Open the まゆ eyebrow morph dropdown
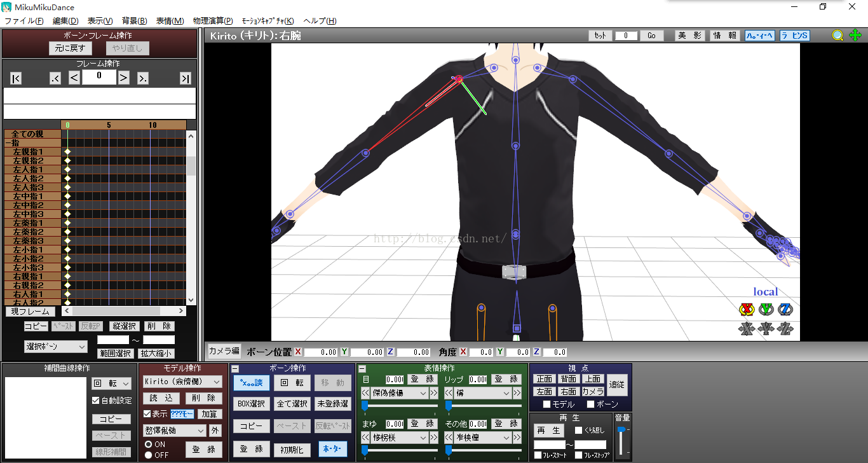Screen dimensions: 868x463 (400, 438)
